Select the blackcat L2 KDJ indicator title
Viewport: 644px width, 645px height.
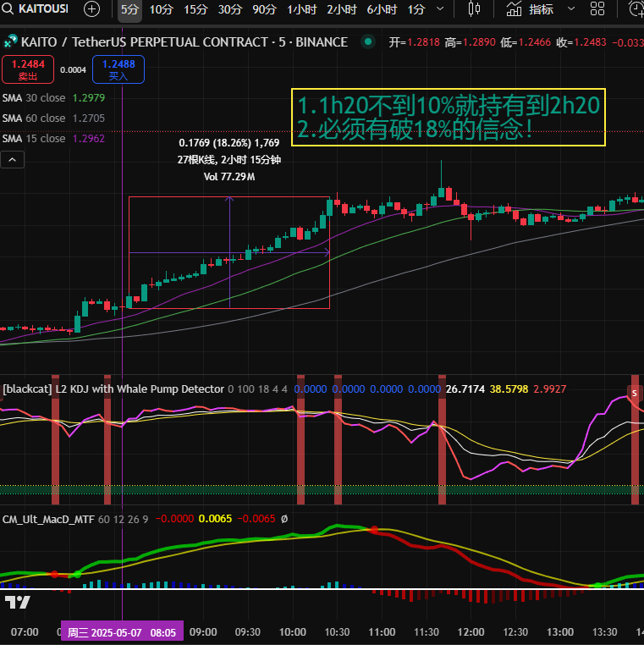[x=113, y=389]
